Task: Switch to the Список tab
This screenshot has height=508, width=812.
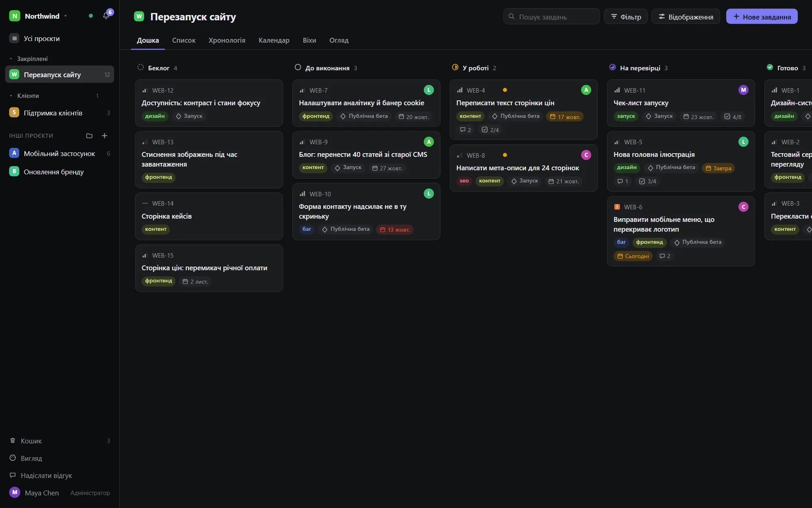Action: tap(184, 40)
